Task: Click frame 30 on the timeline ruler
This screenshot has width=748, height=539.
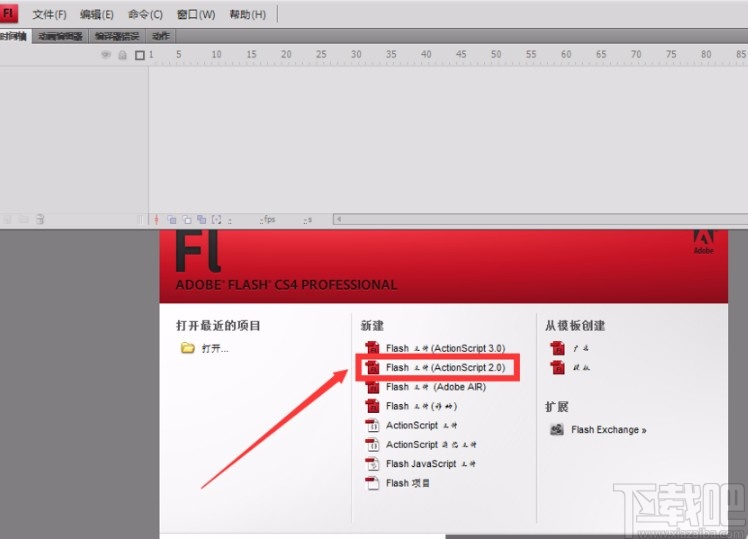Action: (356, 54)
